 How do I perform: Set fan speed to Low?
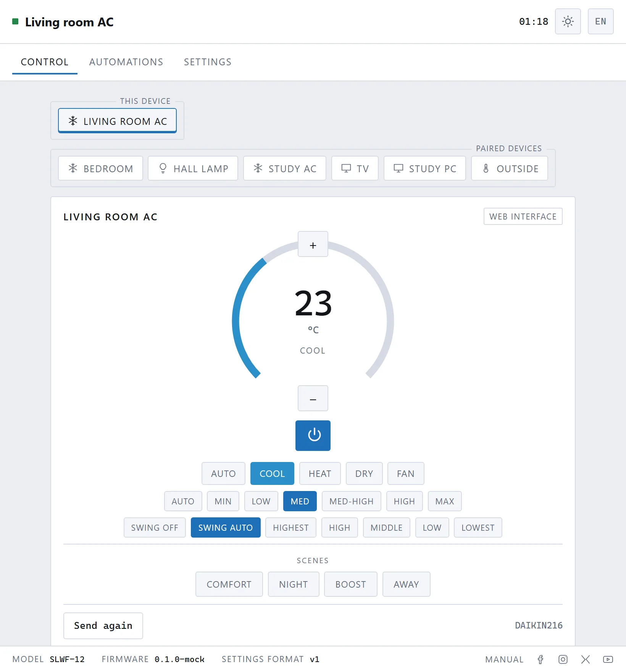coord(261,501)
